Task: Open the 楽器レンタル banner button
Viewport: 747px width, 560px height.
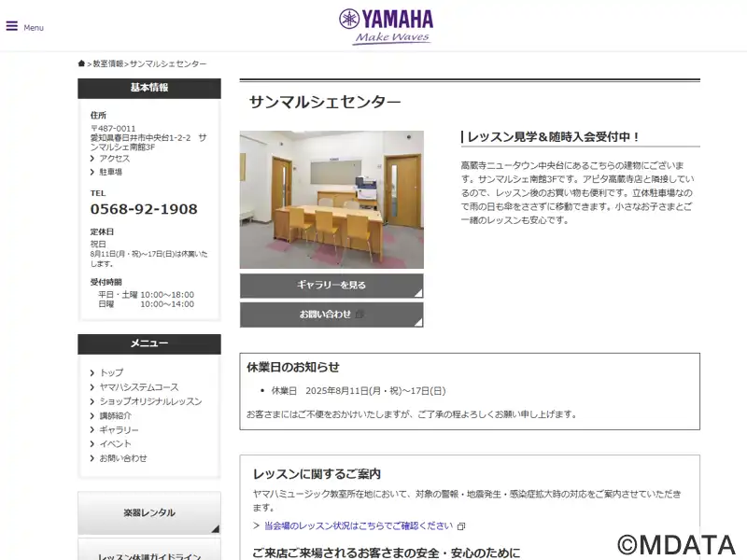Action: click(x=149, y=512)
